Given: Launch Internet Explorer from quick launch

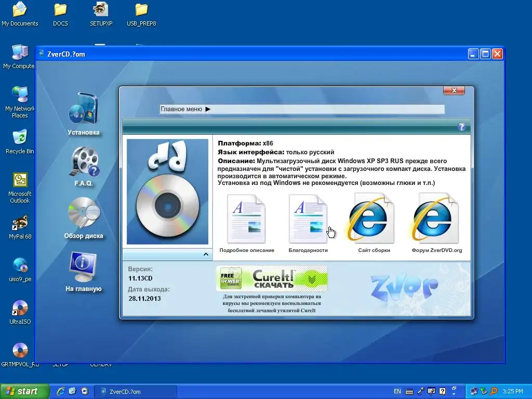Looking at the screenshot, I should (61, 391).
